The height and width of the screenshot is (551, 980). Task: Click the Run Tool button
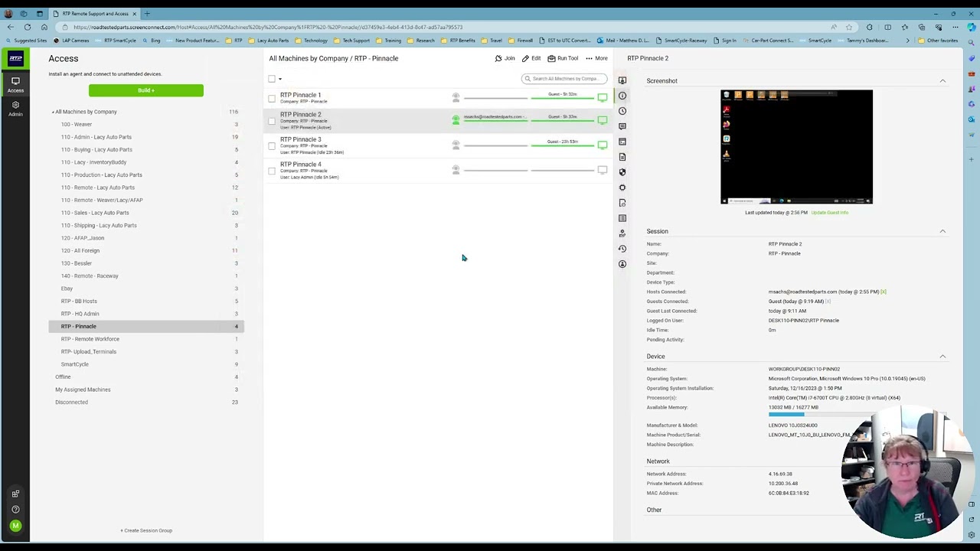tap(563, 58)
